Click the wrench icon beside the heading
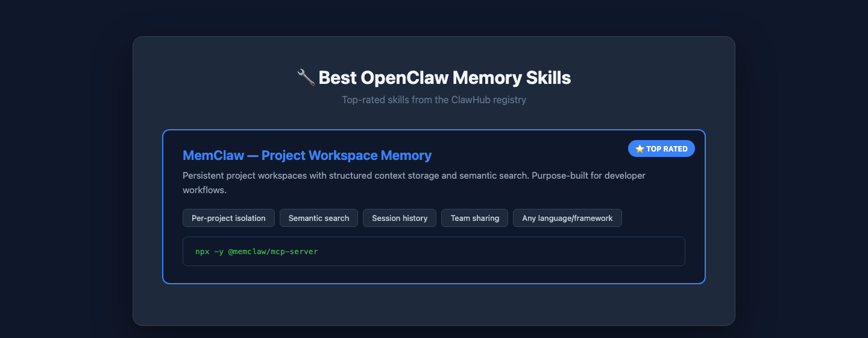The width and height of the screenshot is (868, 338). coord(306,78)
